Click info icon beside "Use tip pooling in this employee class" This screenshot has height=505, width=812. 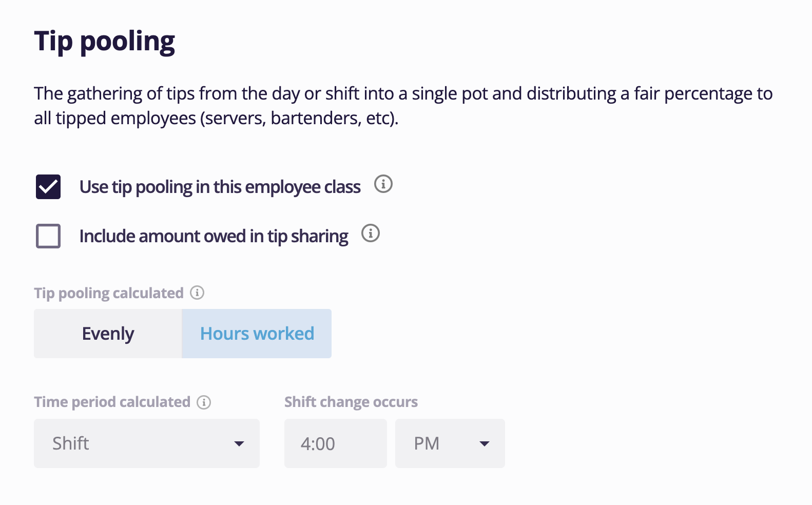point(383,185)
